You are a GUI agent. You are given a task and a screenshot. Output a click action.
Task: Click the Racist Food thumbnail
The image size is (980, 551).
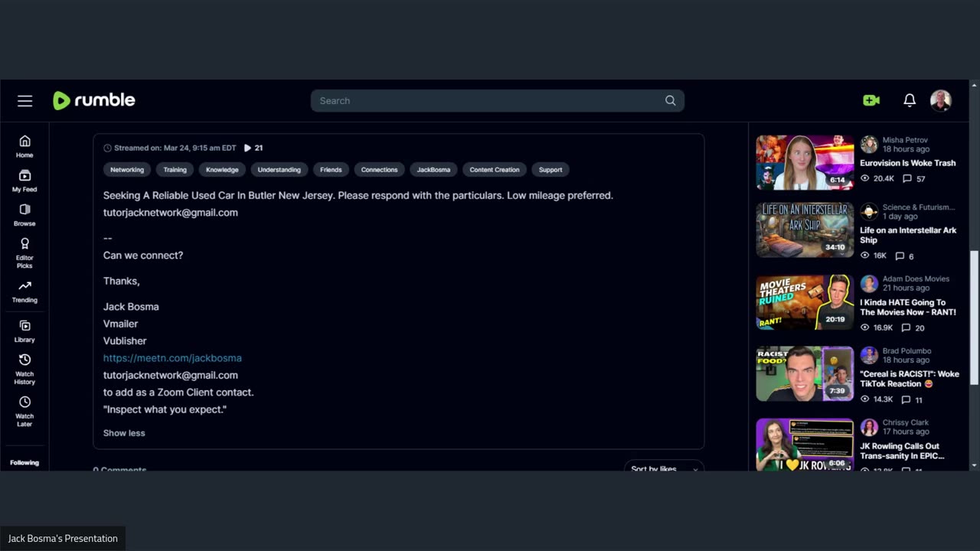[x=805, y=373]
